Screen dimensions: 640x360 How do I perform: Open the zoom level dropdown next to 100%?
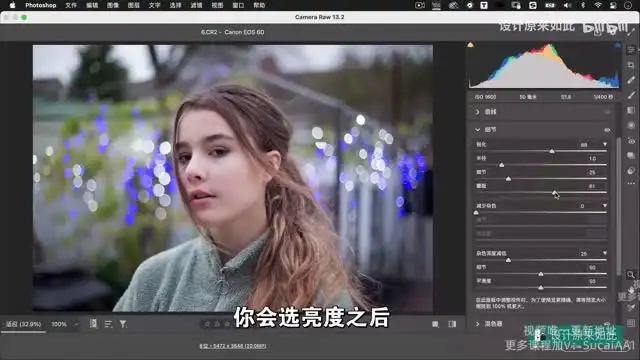point(76,324)
